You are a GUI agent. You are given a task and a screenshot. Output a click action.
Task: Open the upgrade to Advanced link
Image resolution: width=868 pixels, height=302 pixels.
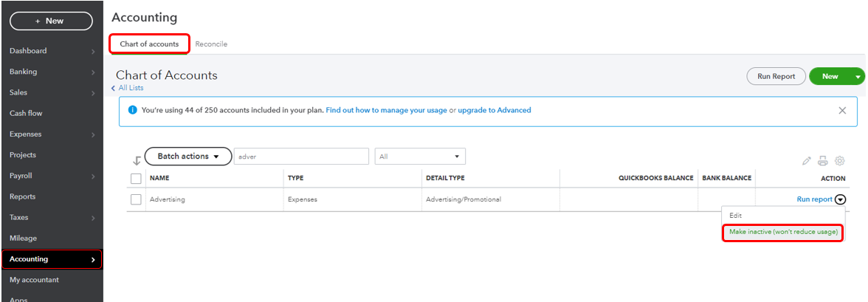click(x=495, y=110)
